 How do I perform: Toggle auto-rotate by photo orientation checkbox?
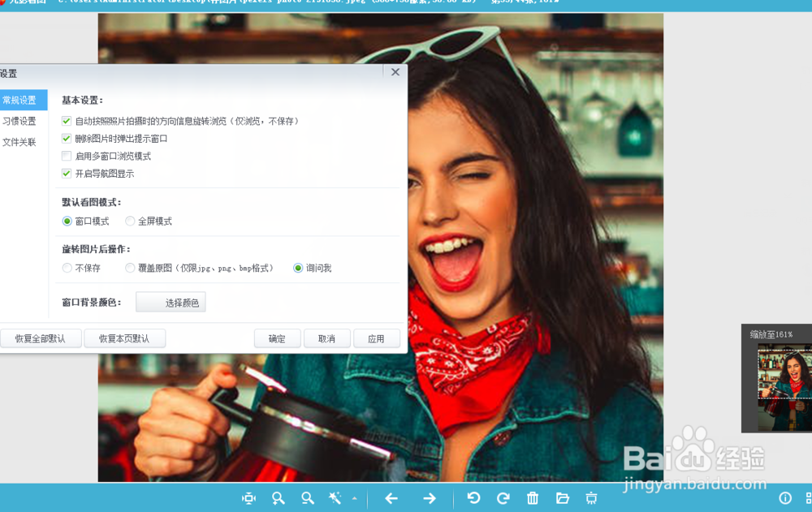click(x=67, y=121)
